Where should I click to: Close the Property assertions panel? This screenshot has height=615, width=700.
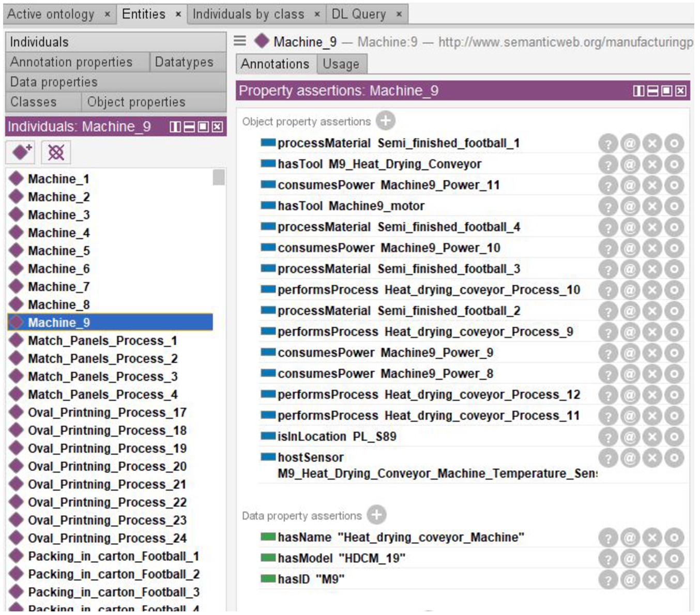(681, 91)
